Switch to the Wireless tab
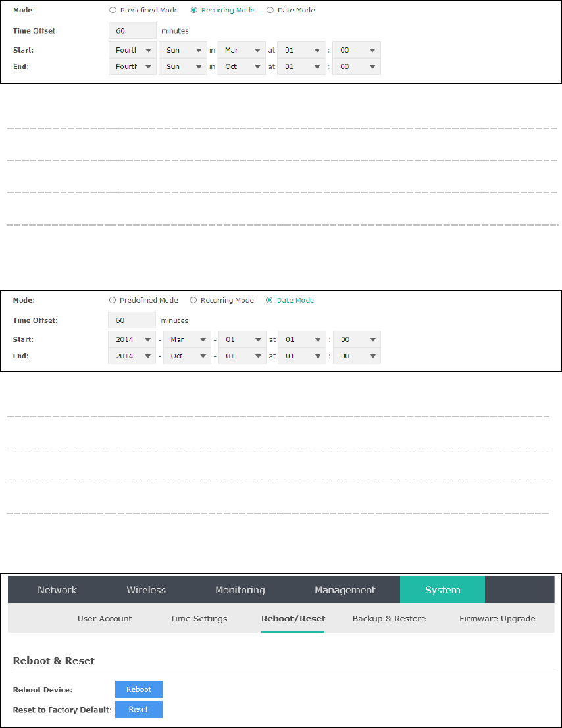The height and width of the screenshot is (728, 562). click(x=146, y=590)
